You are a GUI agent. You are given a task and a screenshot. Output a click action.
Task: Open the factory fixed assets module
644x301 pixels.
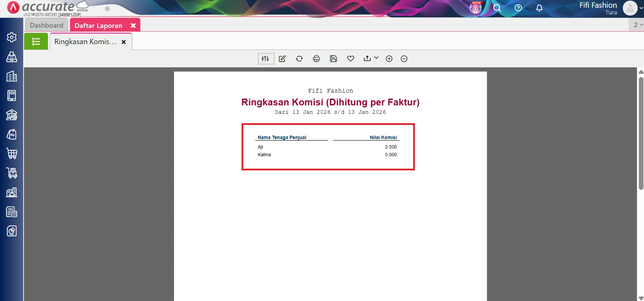click(x=12, y=192)
